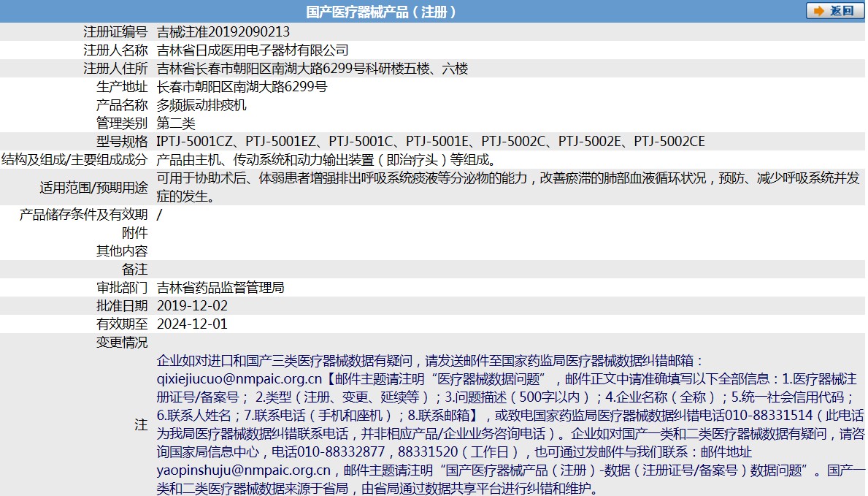Viewport: 868px width, 496px height.
Task: Click the 结构及组成/主要组成成分 label
Action: [x=74, y=160]
